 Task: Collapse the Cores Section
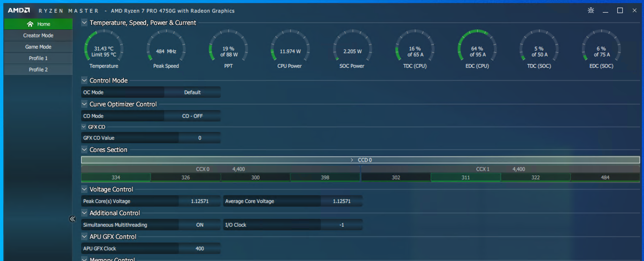(x=84, y=150)
